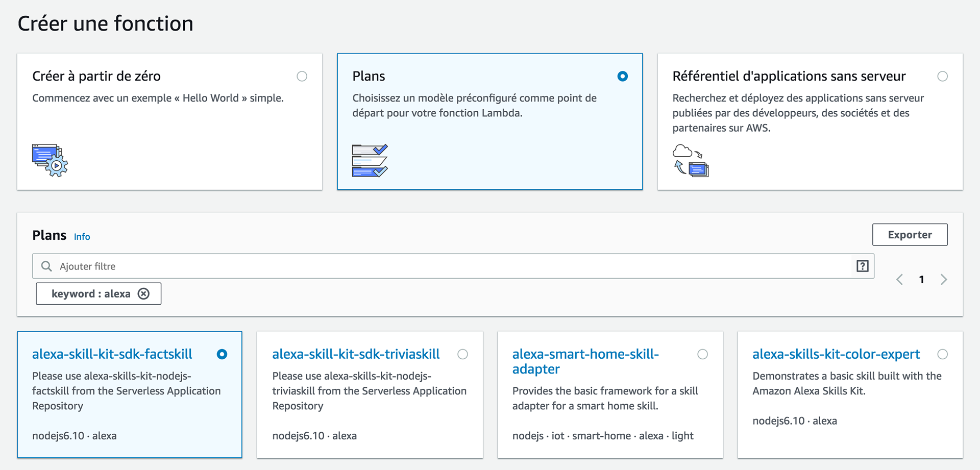980x470 pixels.
Task: Open the filter help question mark icon
Action: pos(862,266)
